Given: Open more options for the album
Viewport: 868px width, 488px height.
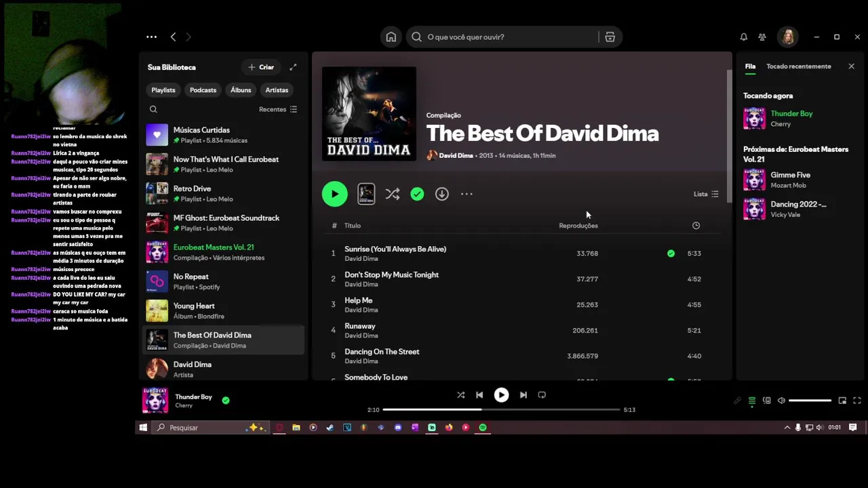Looking at the screenshot, I should tap(467, 194).
